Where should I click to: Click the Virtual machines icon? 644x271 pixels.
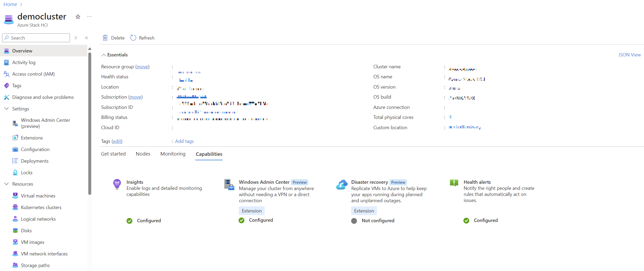15,196
